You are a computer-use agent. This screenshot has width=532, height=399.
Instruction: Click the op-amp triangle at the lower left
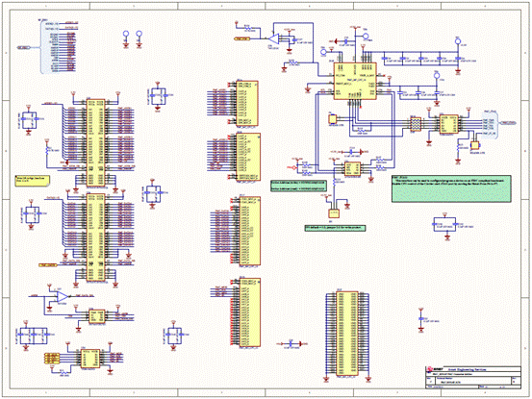tap(62, 297)
